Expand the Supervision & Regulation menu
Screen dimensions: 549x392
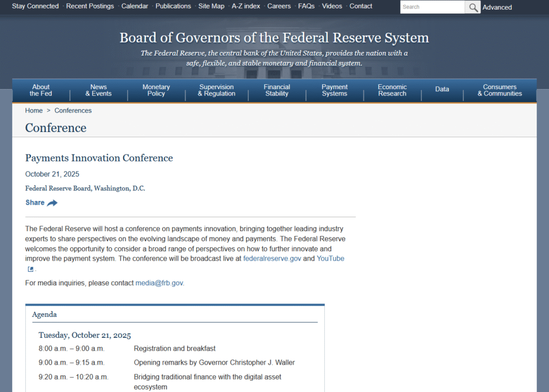(217, 90)
